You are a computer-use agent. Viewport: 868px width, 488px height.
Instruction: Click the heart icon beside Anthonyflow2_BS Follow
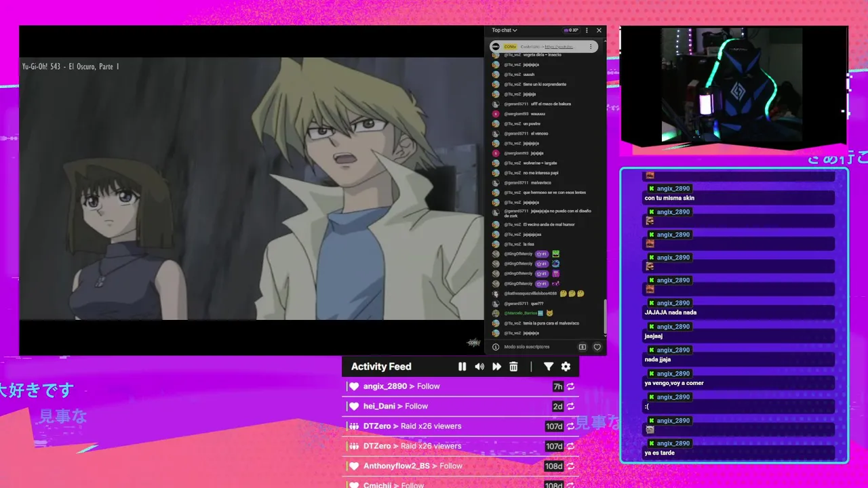(x=354, y=466)
